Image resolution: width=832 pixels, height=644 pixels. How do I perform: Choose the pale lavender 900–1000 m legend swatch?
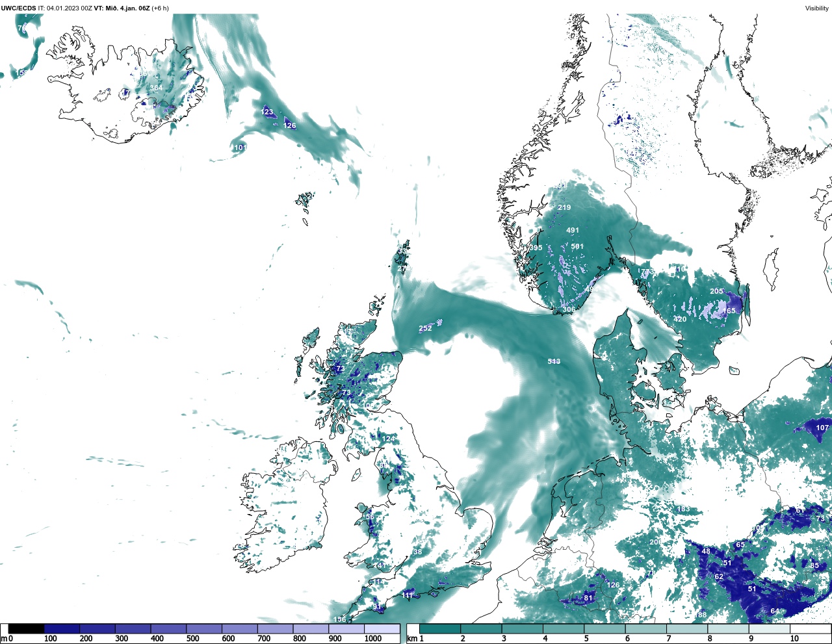[345, 629]
